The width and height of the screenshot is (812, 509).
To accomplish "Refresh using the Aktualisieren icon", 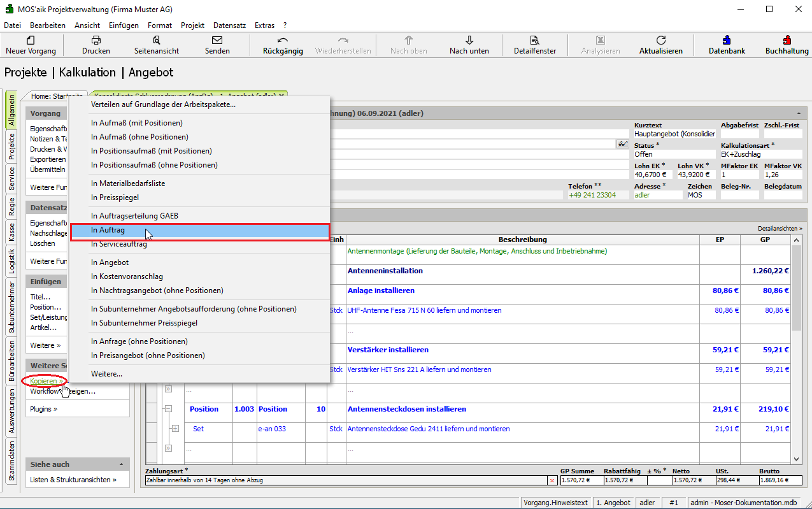I will pos(661,40).
